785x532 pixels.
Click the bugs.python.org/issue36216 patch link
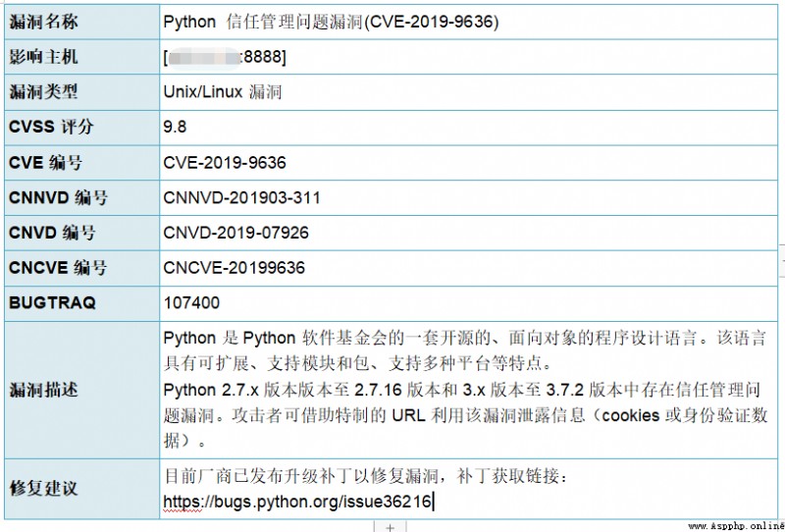[x=297, y=501]
